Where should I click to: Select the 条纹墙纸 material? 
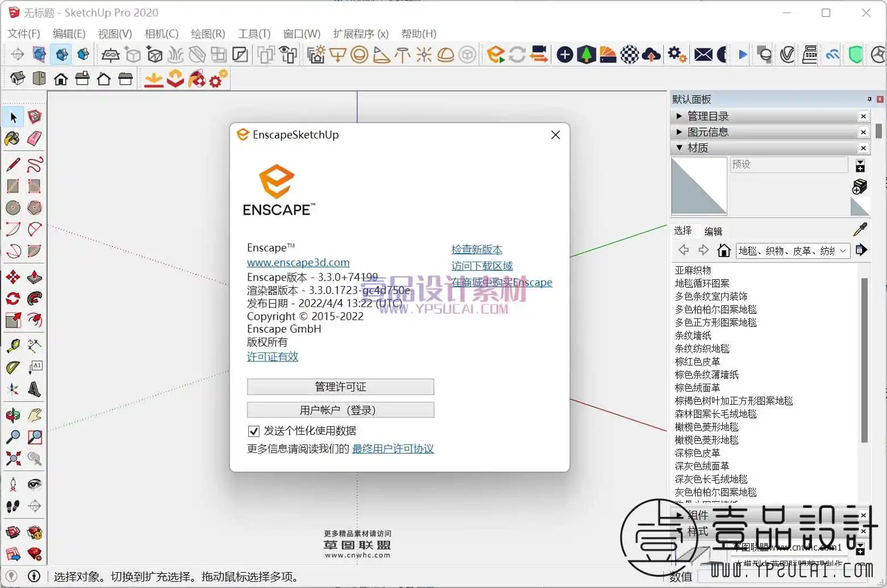[x=693, y=335]
